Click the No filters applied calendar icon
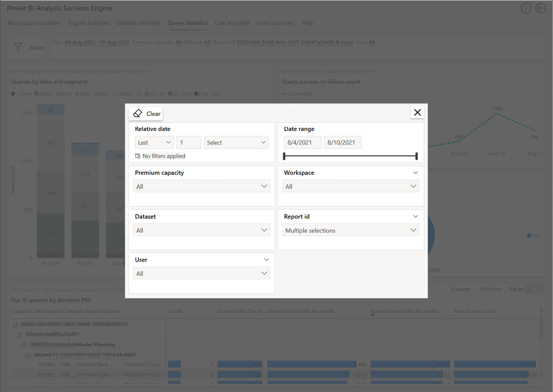 tap(137, 156)
